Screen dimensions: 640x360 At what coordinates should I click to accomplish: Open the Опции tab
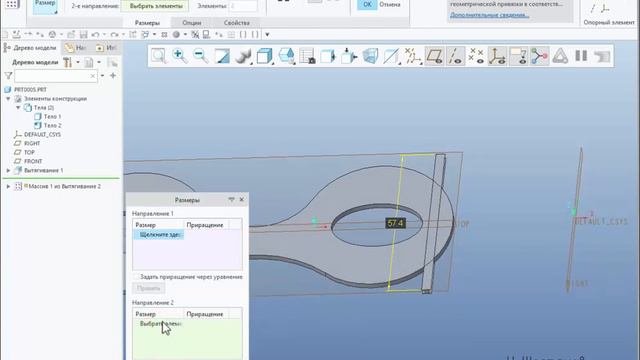click(x=191, y=23)
